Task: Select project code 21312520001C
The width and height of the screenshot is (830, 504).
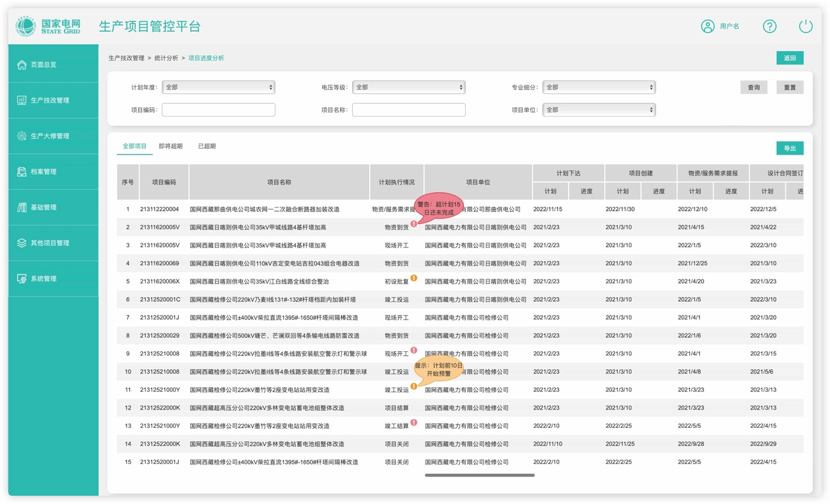Action: pos(160,300)
